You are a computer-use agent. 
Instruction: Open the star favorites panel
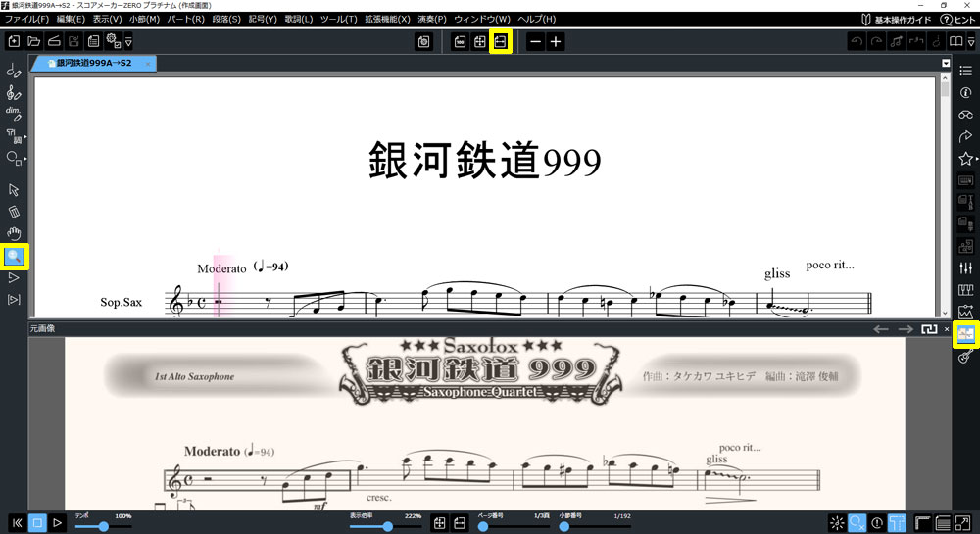pyautogui.click(x=965, y=158)
